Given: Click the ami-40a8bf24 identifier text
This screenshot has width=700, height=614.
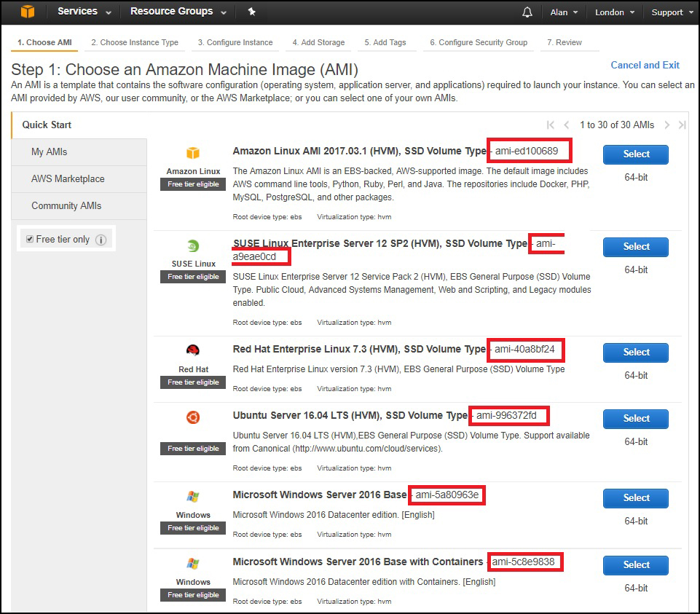Looking at the screenshot, I should pos(524,349).
